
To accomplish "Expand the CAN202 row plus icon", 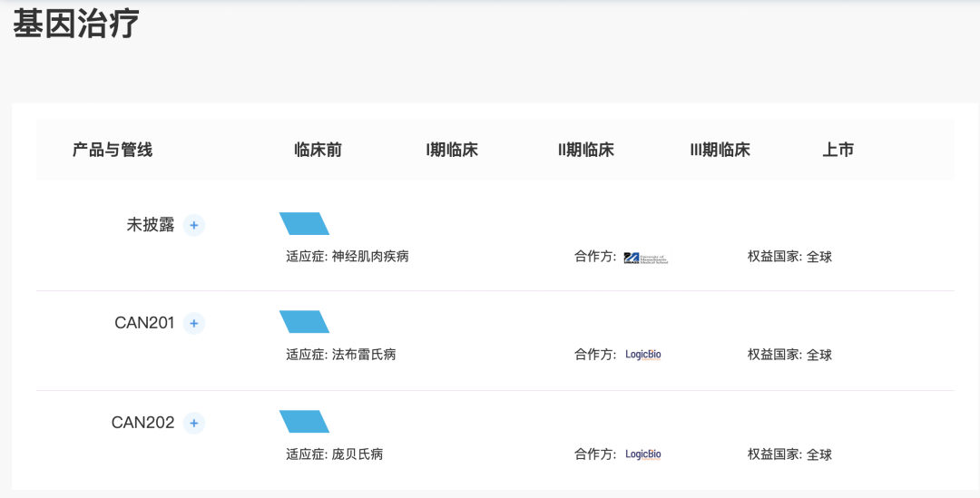I will point(194,423).
